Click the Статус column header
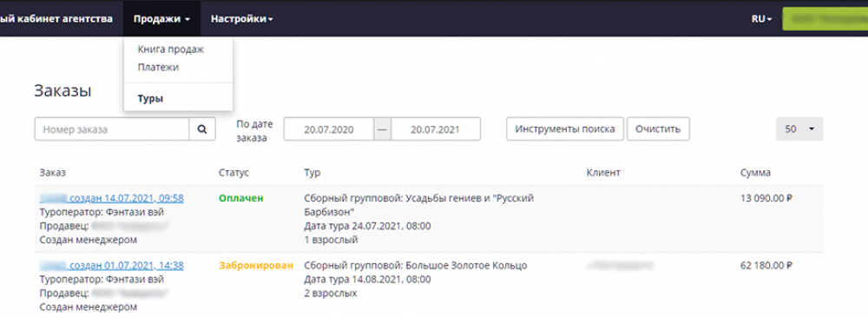 click(x=233, y=173)
